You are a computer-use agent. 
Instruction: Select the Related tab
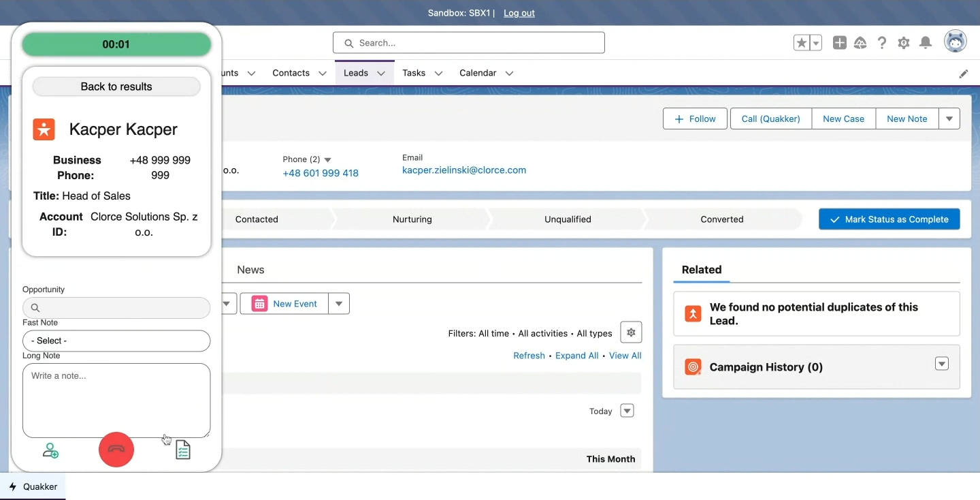click(702, 270)
